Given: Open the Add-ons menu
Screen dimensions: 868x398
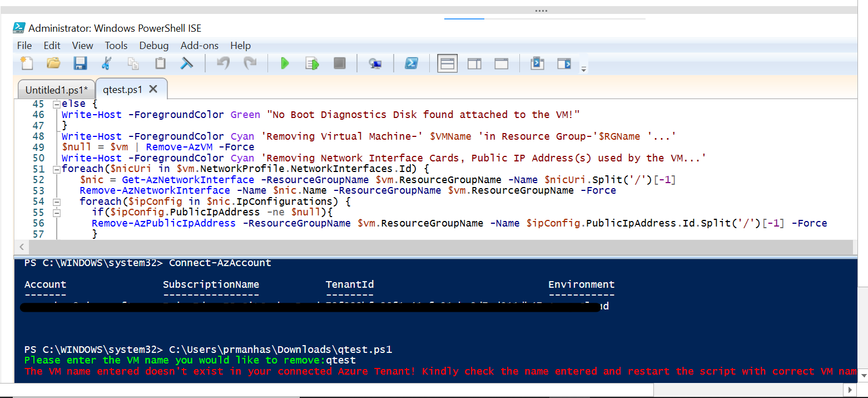Looking at the screenshot, I should (x=199, y=46).
